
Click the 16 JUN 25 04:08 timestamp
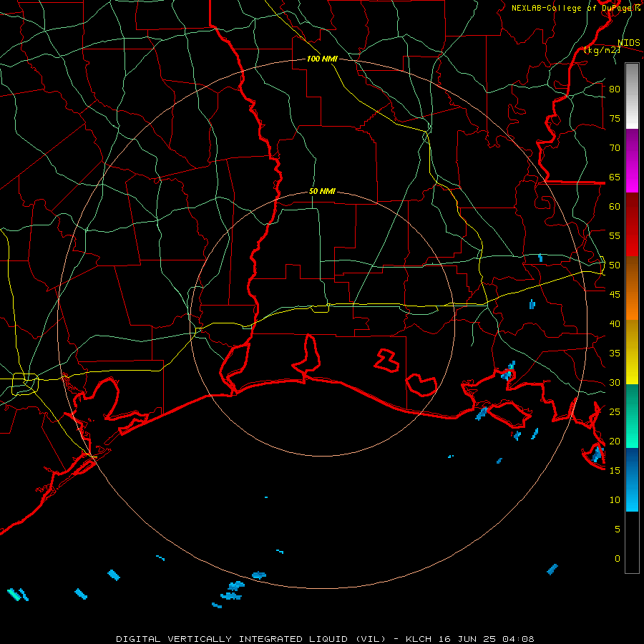click(x=485, y=639)
